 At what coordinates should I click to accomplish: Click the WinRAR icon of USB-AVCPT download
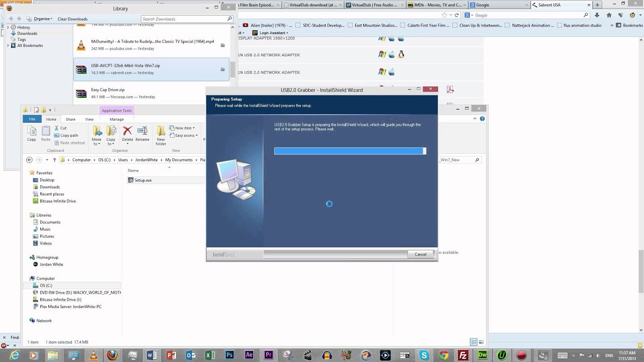81,69
